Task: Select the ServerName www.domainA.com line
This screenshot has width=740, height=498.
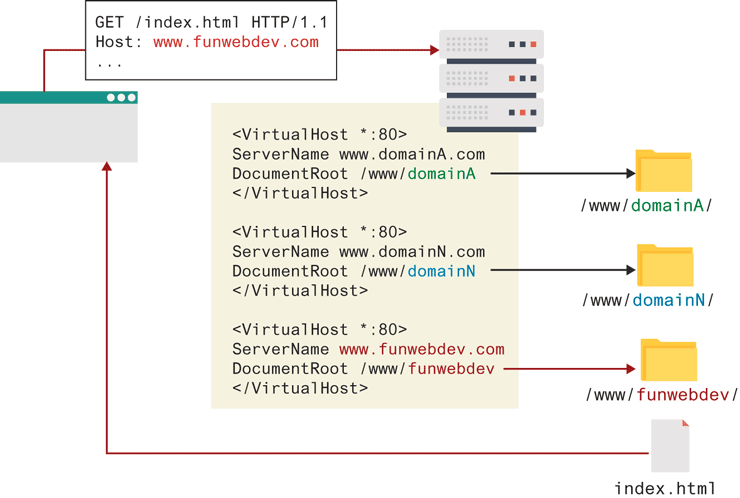Action: [x=358, y=154]
